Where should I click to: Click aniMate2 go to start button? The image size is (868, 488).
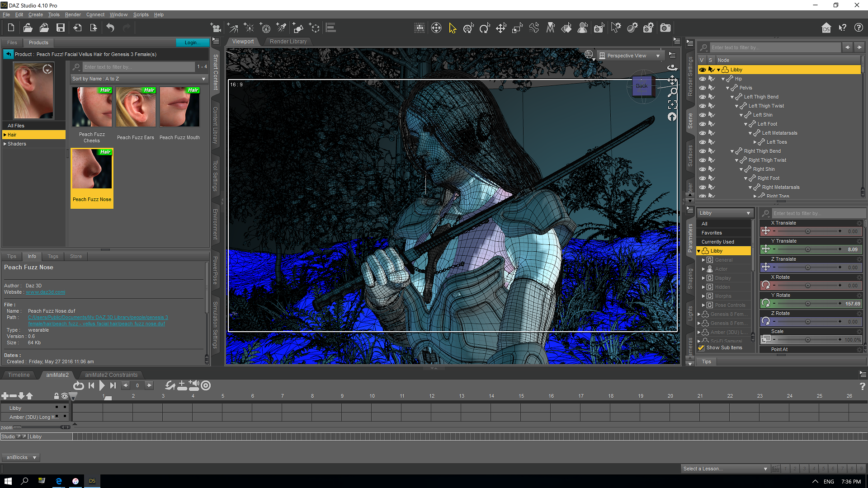tap(91, 385)
